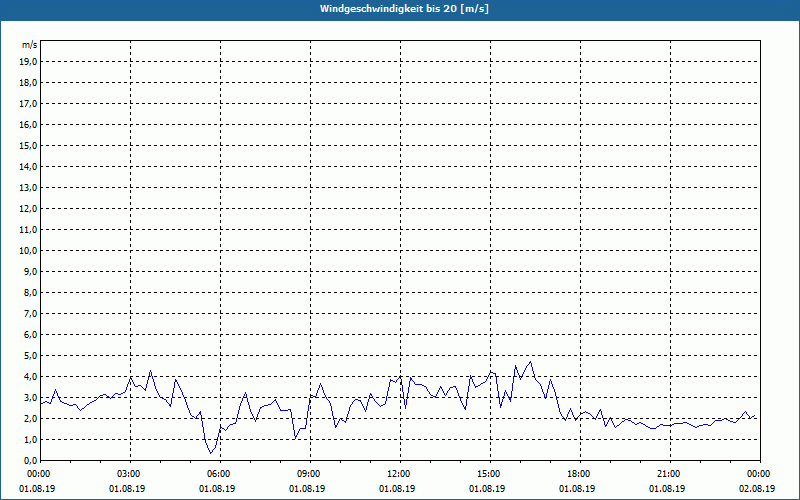Click the '3,0' y-axis label
This screenshot has width=800, height=500.
click(30, 397)
